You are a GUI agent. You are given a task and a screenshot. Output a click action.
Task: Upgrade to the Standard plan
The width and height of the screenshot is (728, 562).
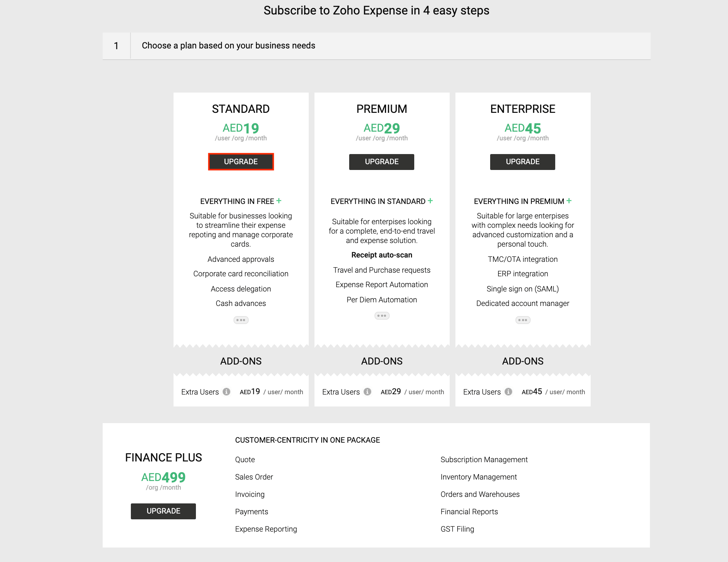(x=241, y=162)
